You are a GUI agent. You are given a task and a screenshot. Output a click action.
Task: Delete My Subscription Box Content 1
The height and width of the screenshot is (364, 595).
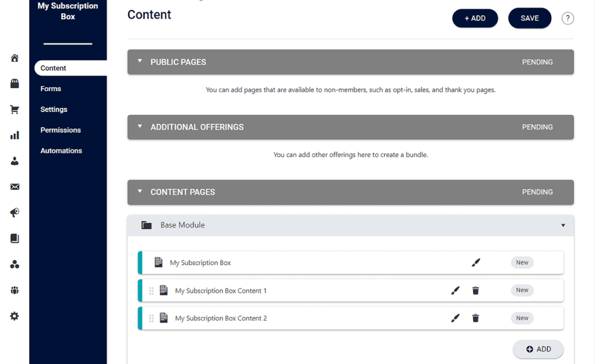(x=475, y=290)
